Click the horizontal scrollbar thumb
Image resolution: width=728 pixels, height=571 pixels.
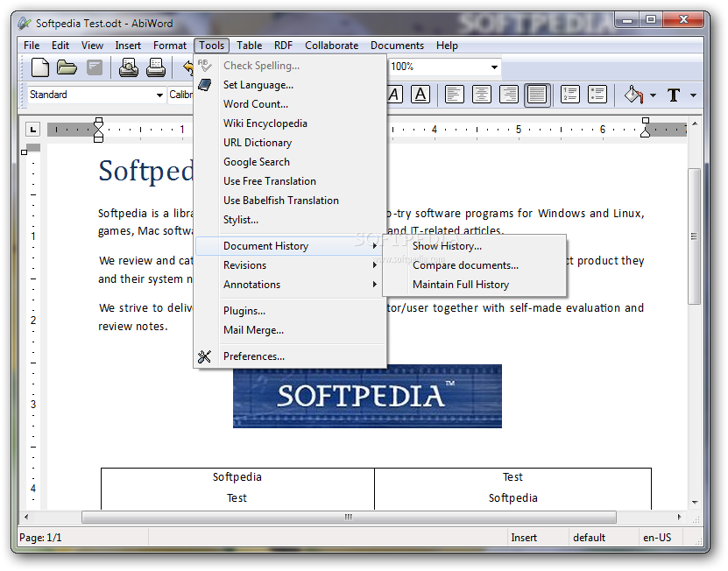349,517
